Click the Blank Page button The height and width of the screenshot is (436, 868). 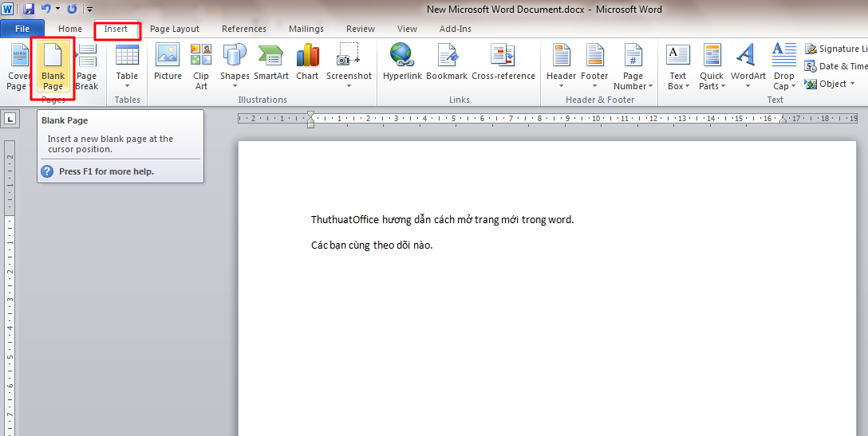(x=53, y=67)
